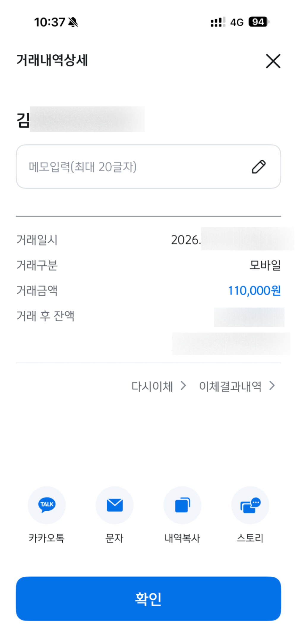297x644 pixels.
Task: Tap the 내역복사 label
Action: tap(182, 538)
